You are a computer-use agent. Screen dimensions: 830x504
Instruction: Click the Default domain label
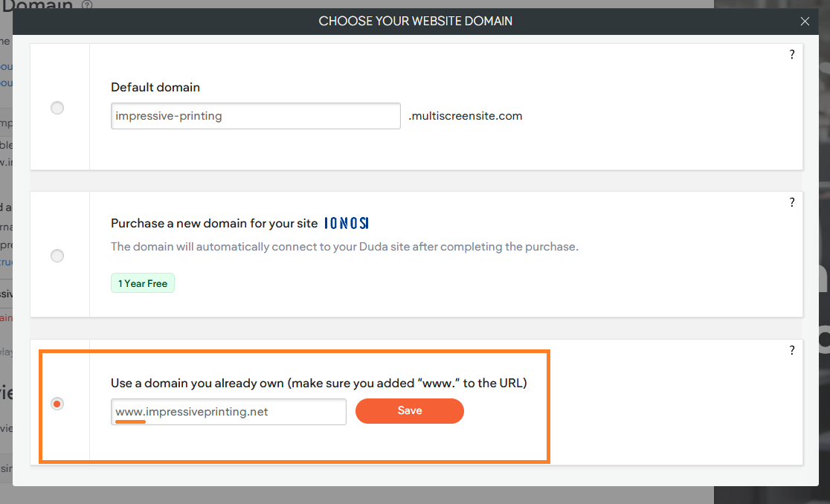pos(155,87)
